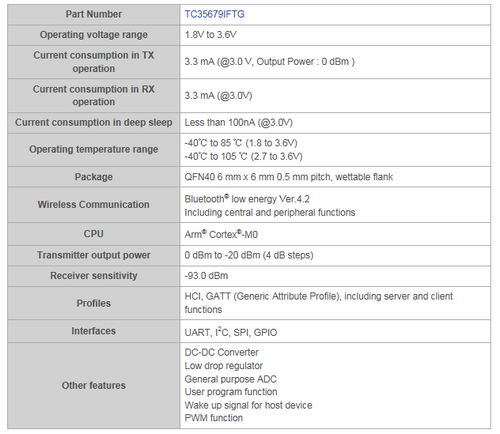Screen dimensions: 500x434
Task: Click the 1.8V to 3.6V value
Action: pos(211,35)
